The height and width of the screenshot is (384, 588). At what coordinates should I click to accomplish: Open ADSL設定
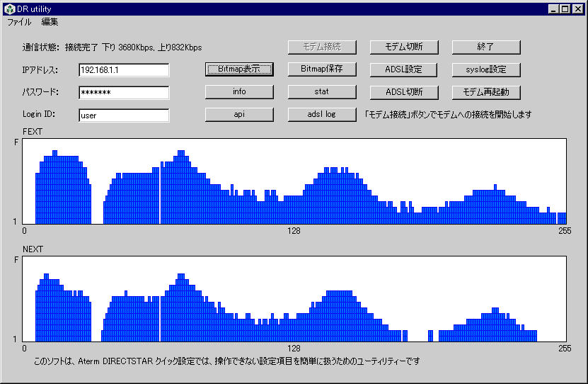tap(404, 69)
